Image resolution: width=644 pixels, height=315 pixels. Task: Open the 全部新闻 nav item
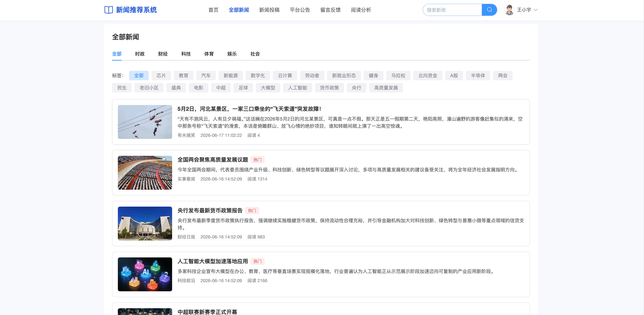pos(239,10)
